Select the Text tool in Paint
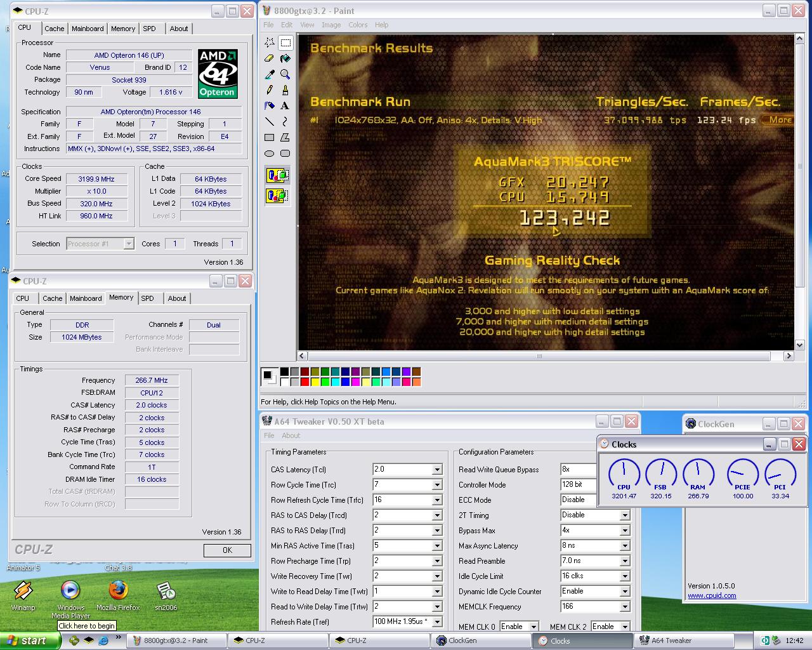The width and height of the screenshot is (812, 650). click(x=285, y=106)
